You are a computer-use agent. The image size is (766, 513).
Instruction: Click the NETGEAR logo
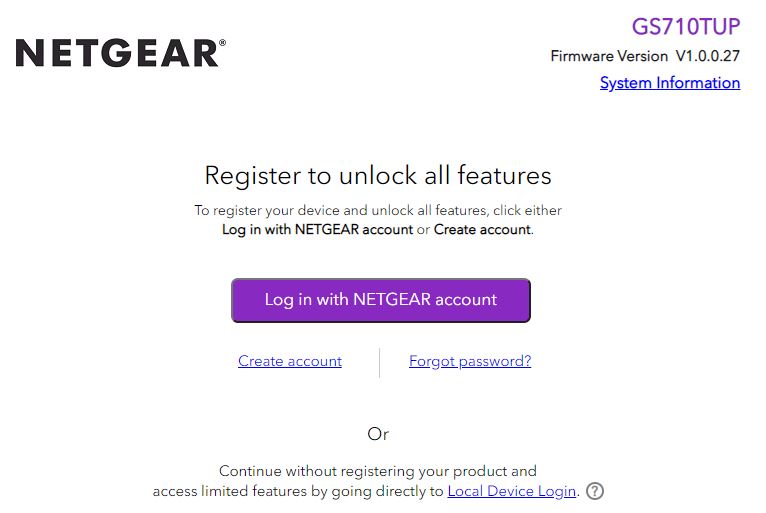(116, 53)
